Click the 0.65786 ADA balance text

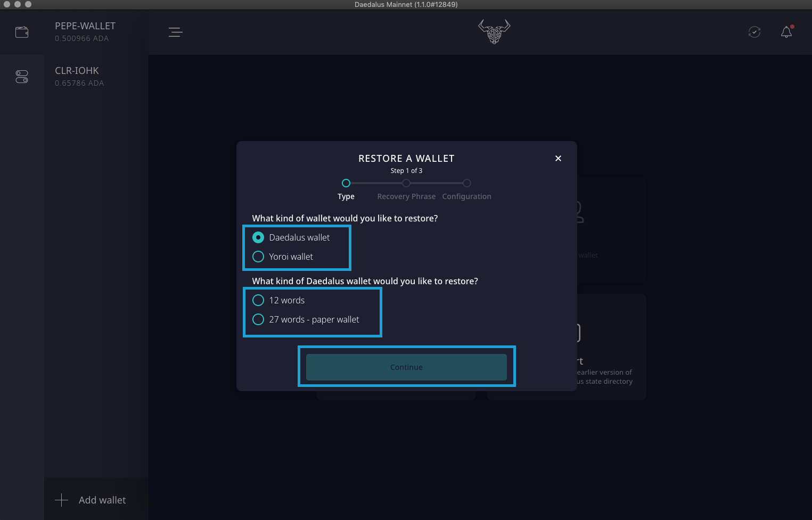pyautogui.click(x=79, y=83)
